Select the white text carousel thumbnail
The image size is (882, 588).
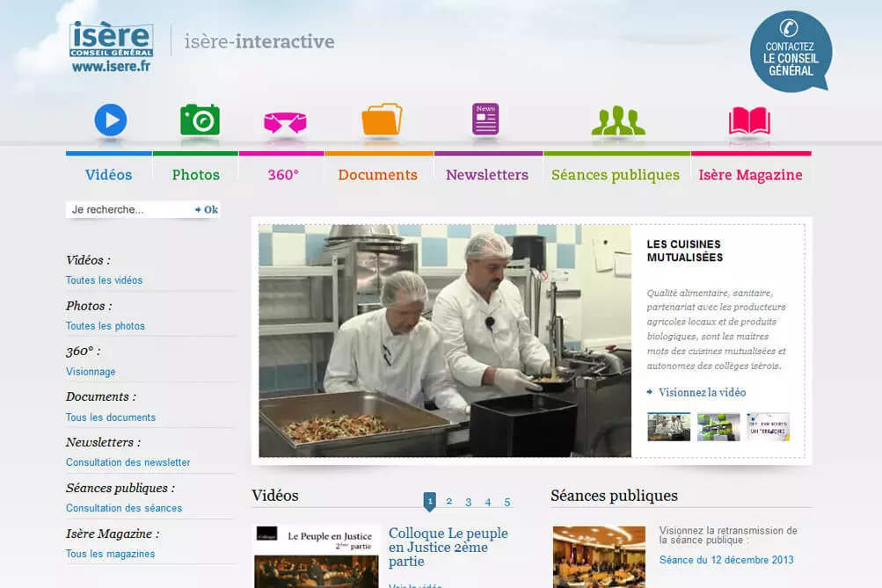click(x=768, y=427)
